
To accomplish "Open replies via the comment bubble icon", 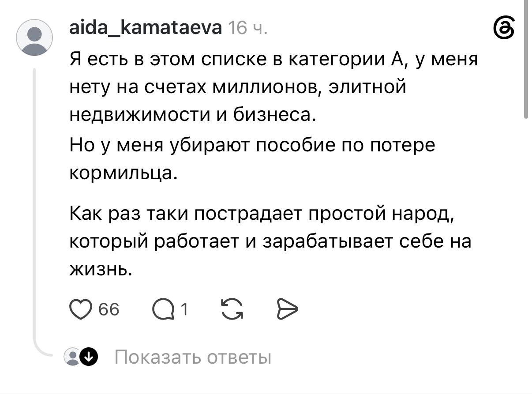I will point(162,310).
